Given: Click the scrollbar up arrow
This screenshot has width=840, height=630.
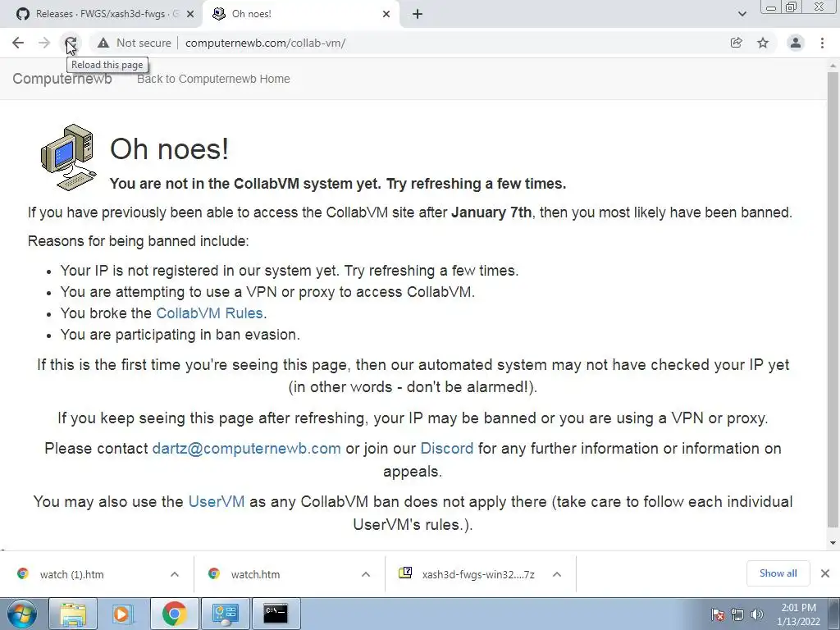Looking at the screenshot, I should (833, 65).
